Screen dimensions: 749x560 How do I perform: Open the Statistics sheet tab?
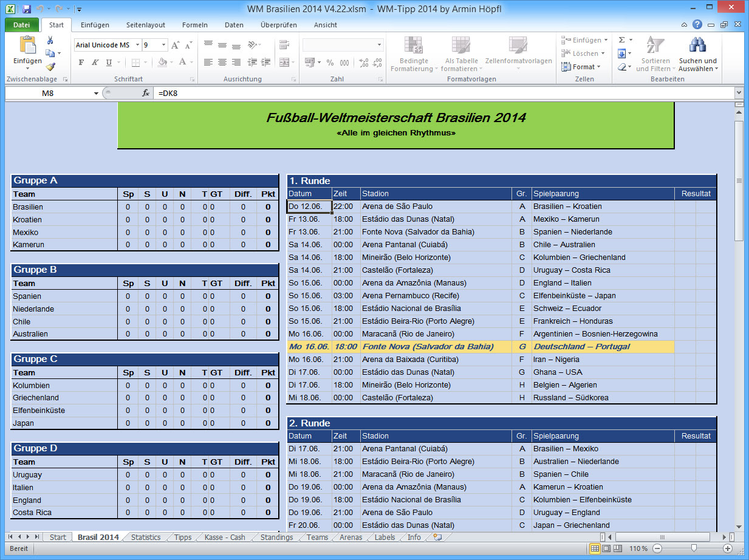(146, 537)
